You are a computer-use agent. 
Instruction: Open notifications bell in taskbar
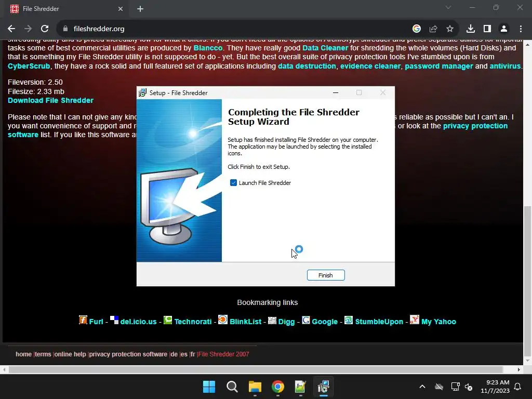pos(518,387)
